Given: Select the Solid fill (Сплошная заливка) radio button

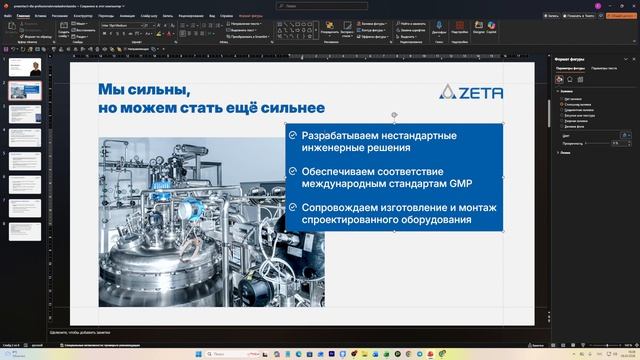Looking at the screenshot, I should [562, 104].
